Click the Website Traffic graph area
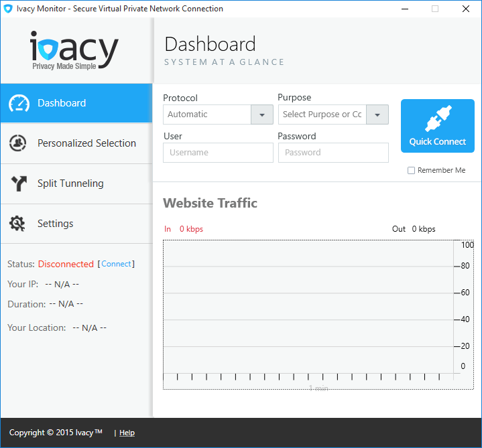The width and height of the screenshot is (482, 448). pos(318,315)
